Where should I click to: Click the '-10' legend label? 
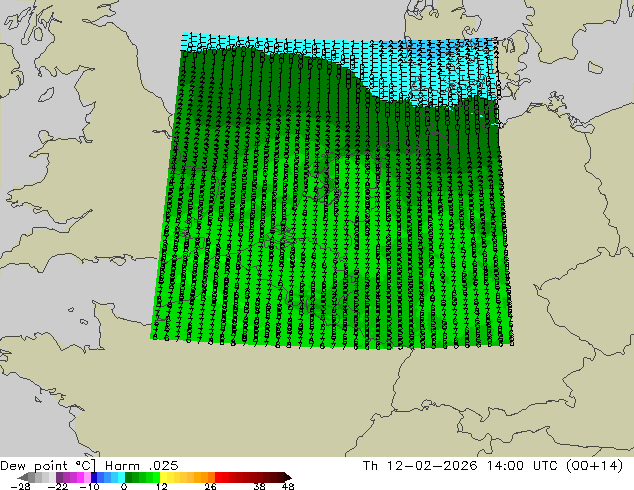click(x=90, y=486)
